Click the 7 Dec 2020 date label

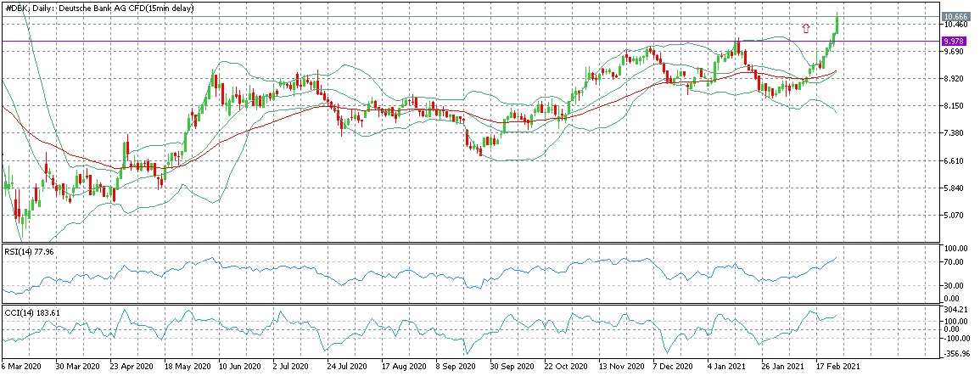tap(673, 368)
